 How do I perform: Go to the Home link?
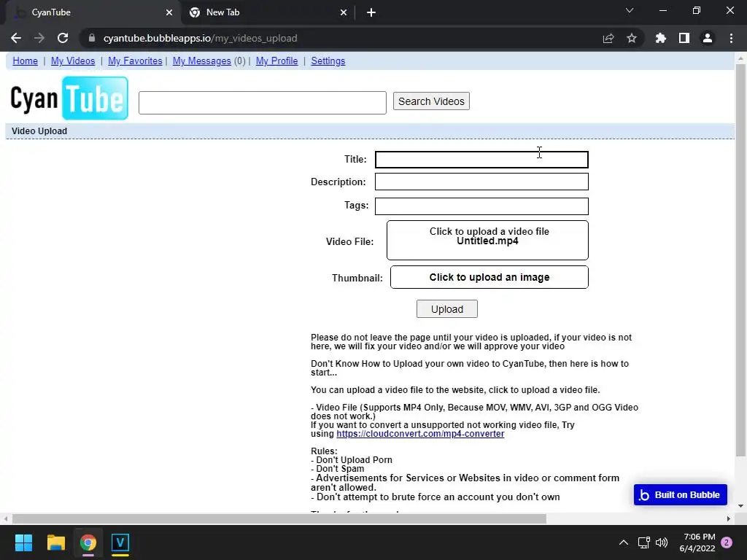(x=26, y=61)
